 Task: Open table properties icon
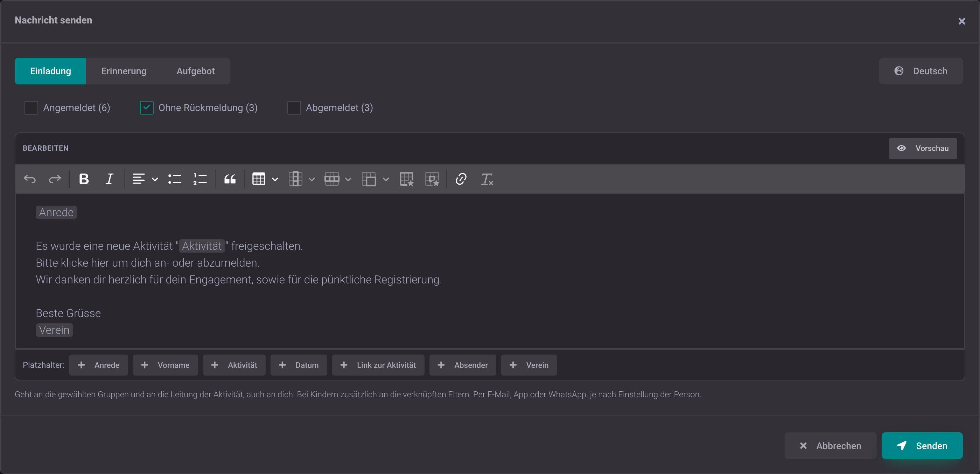(x=407, y=179)
